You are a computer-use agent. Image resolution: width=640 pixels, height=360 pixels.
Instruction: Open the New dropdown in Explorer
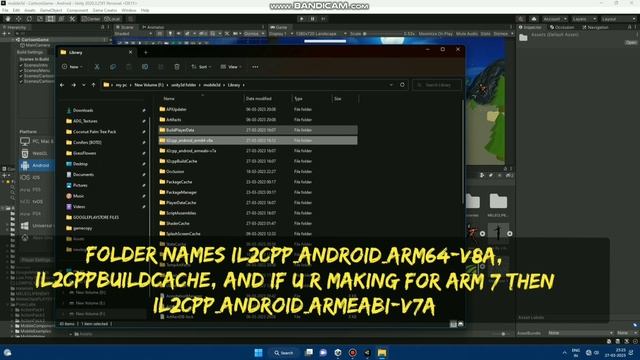(72, 67)
